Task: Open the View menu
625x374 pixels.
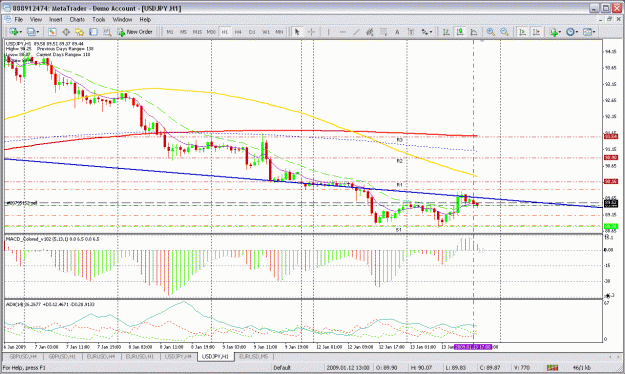Action: pos(35,19)
